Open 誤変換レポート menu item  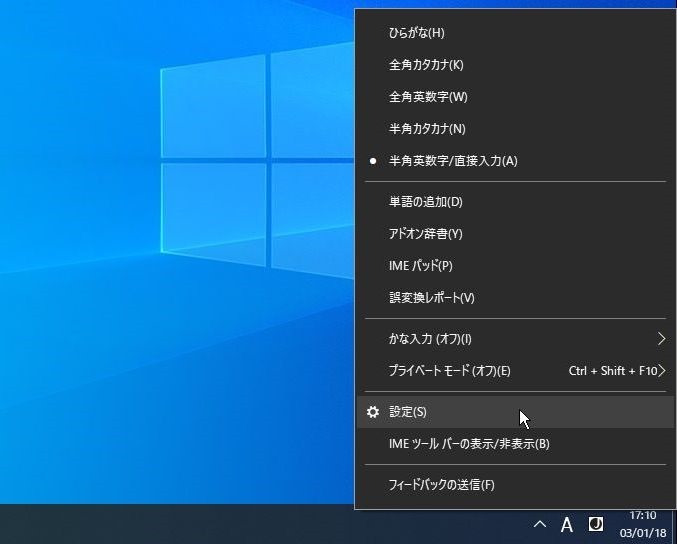click(x=431, y=298)
